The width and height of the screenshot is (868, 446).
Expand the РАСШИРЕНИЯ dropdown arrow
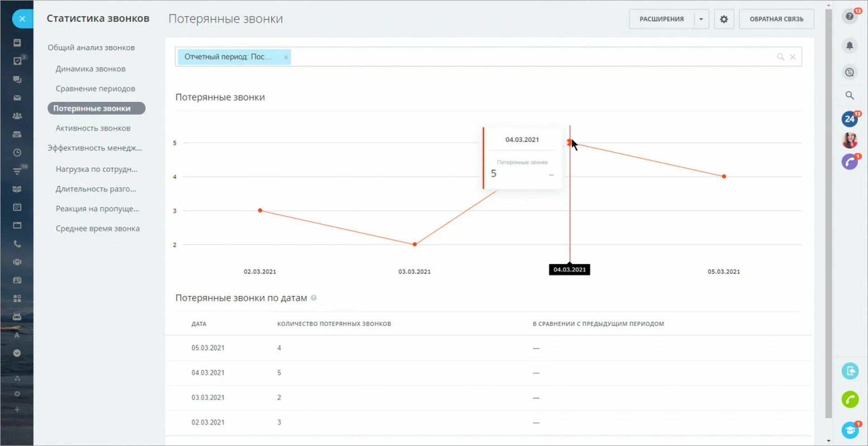tap(701, 19)
